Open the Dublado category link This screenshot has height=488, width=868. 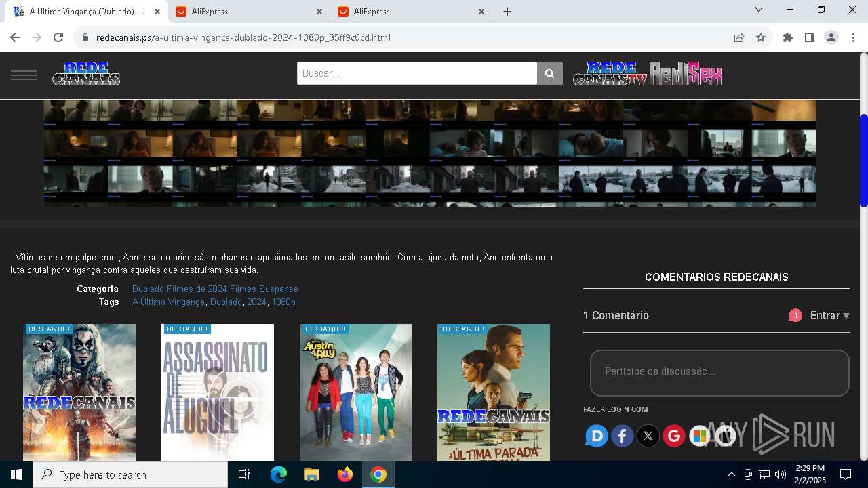coord(148,289)
